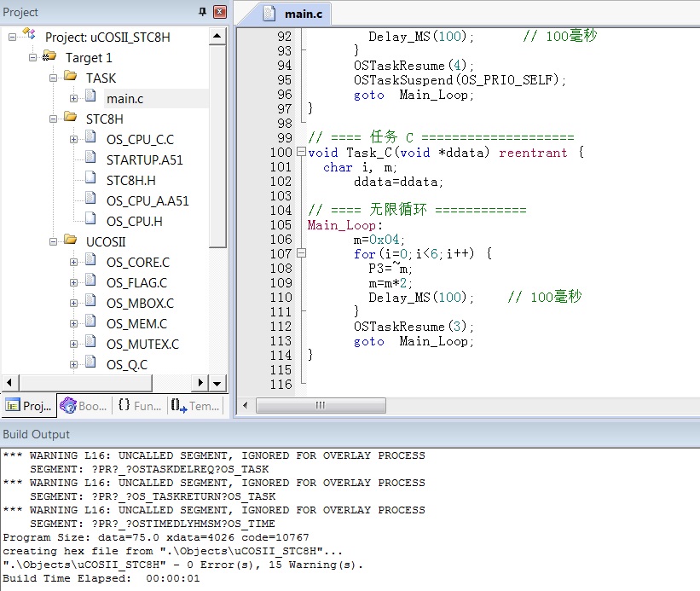Expand the OS_Q.C file node
This screenshot has height=591, width=700.
coord(73,365)
